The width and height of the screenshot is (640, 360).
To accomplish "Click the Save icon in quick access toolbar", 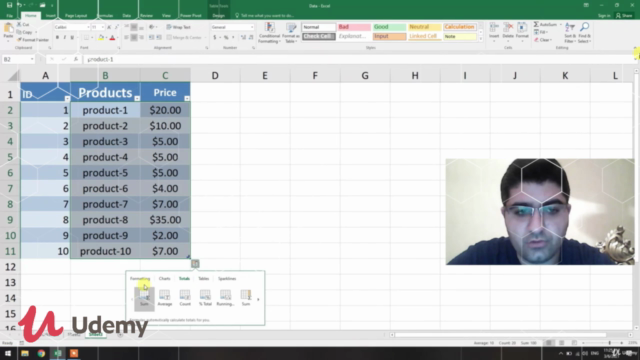I will pyautogui.click(x=9, y=5).
